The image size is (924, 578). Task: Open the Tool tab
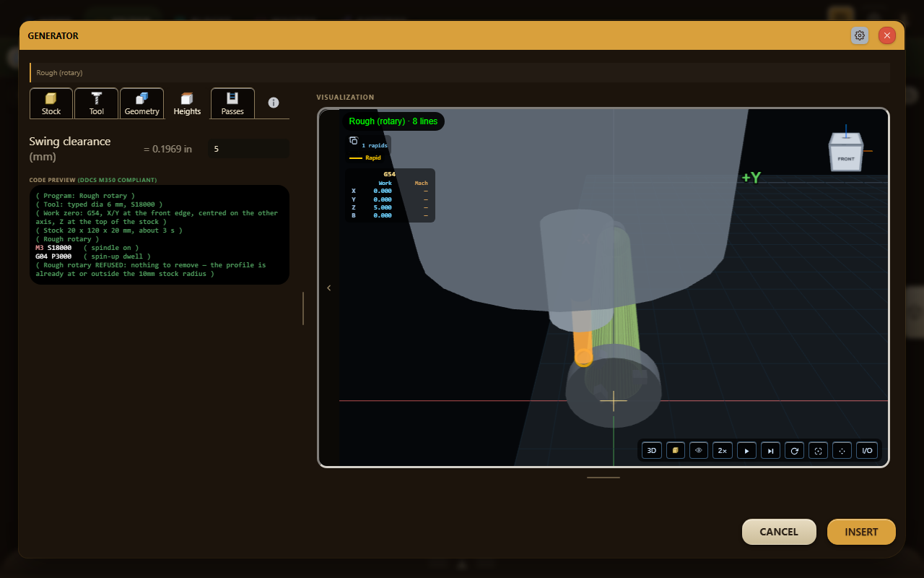pos(97,103)
